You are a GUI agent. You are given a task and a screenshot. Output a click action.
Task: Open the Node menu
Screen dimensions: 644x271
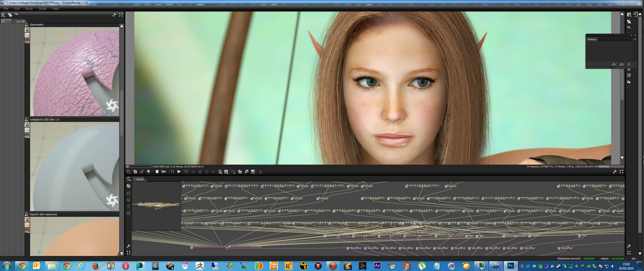point(29,9)
